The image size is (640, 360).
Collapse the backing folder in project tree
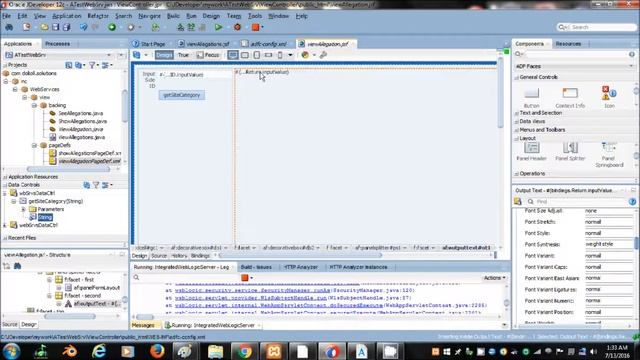[34, 105]
